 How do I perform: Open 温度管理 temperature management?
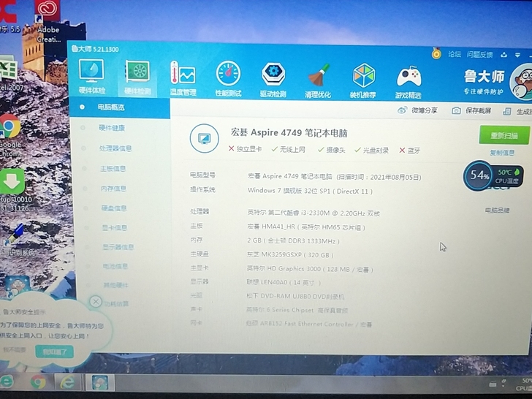pyautogui.click(x=183, y=78)
